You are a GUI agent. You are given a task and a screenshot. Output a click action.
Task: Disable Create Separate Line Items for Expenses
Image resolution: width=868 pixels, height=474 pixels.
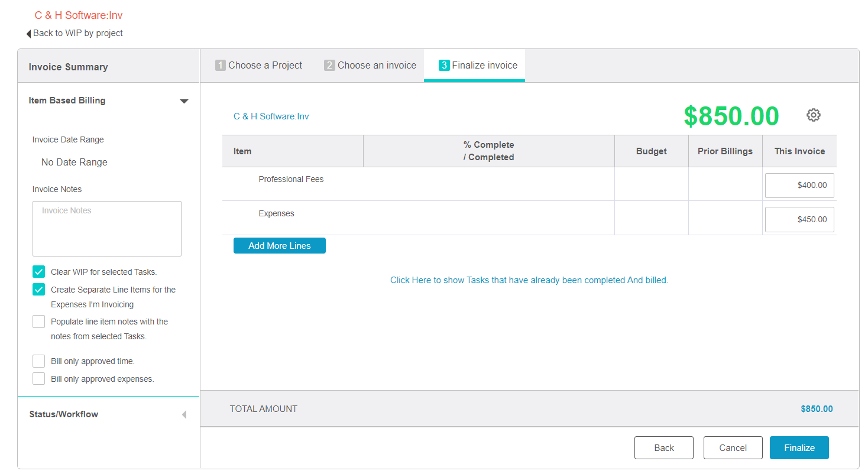39,290
